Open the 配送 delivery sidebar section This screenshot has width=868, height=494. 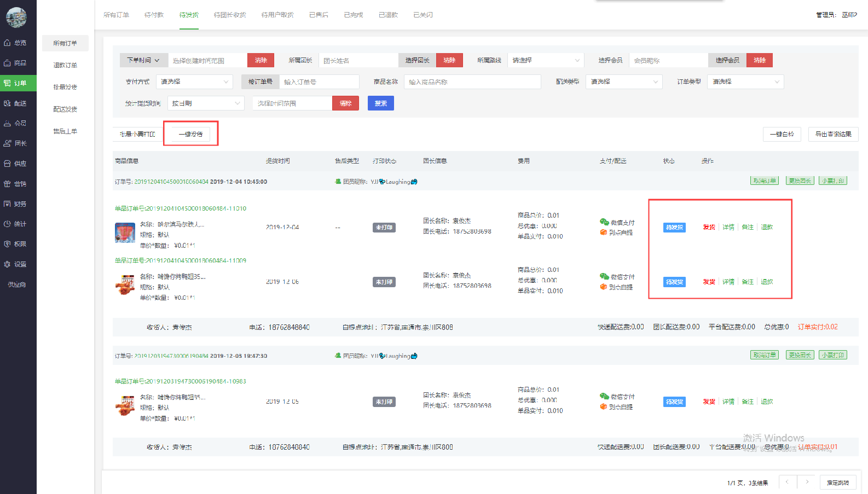tap(15, 103)
